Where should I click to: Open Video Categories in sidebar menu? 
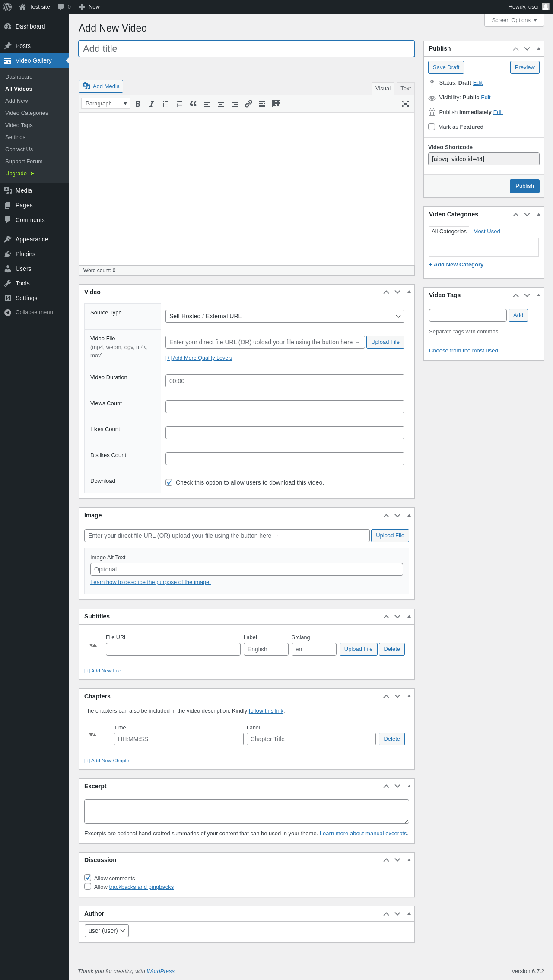(27, 113)
